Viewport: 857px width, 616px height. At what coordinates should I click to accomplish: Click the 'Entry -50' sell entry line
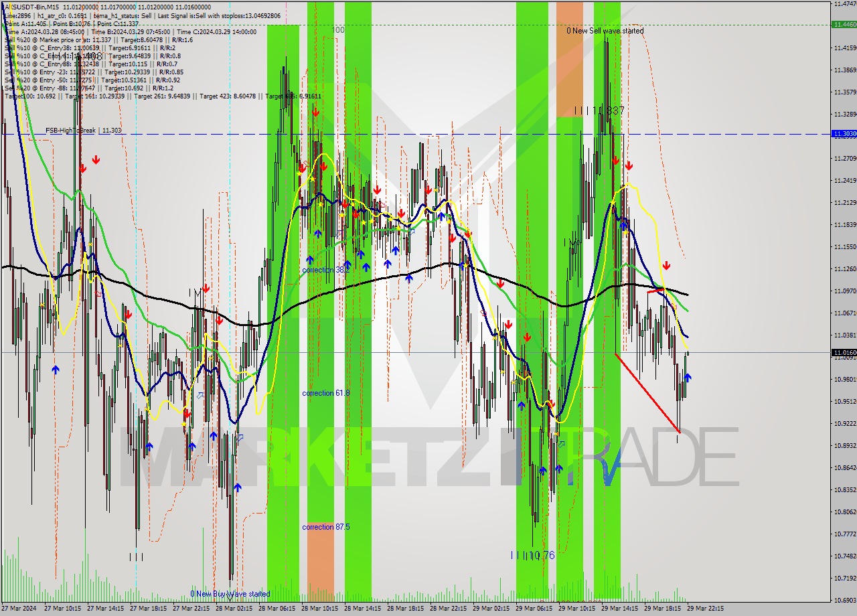94,80
